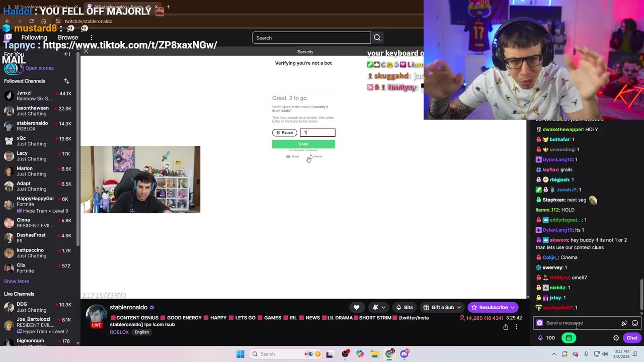Open the Windows Start menu

[x=240, y=354]
